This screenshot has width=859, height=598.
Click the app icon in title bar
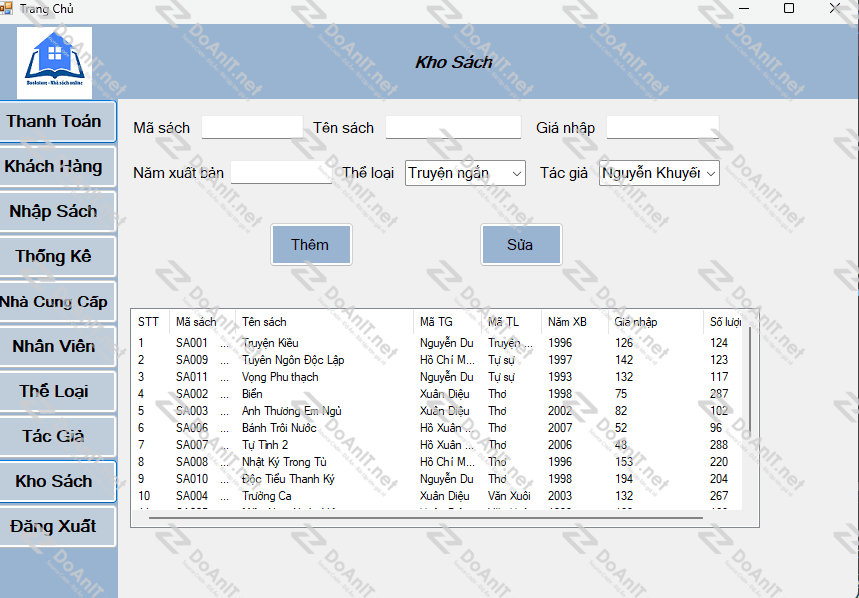click(6, 9)
